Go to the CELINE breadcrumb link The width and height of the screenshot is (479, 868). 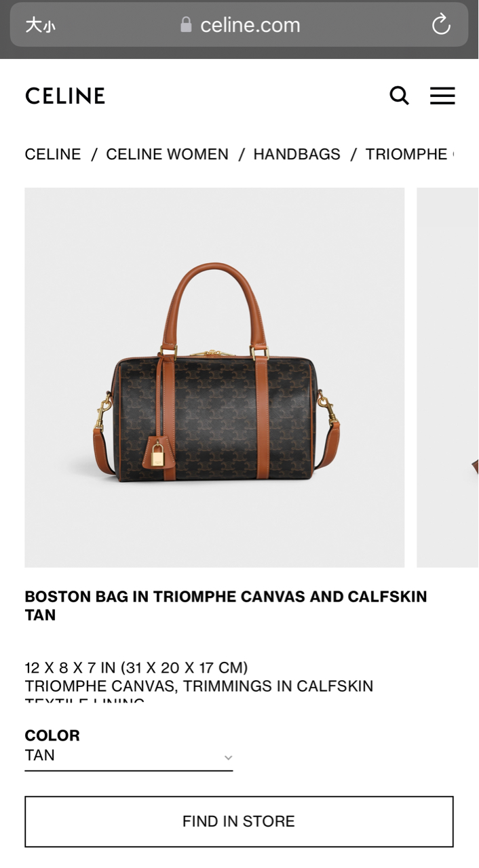(53, 155)
